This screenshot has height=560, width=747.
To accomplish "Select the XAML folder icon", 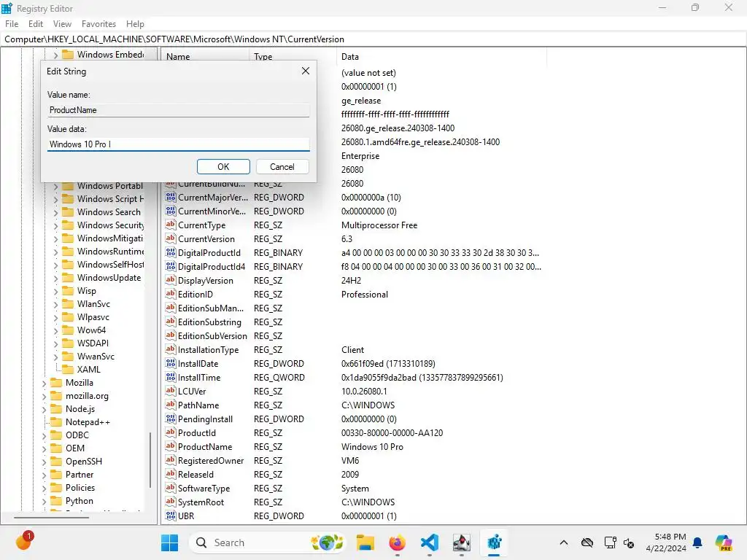I will pyautogui.click(x=68, y=370).
